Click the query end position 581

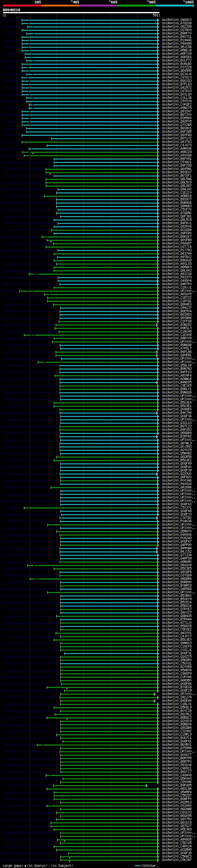(x=155, y=15)
